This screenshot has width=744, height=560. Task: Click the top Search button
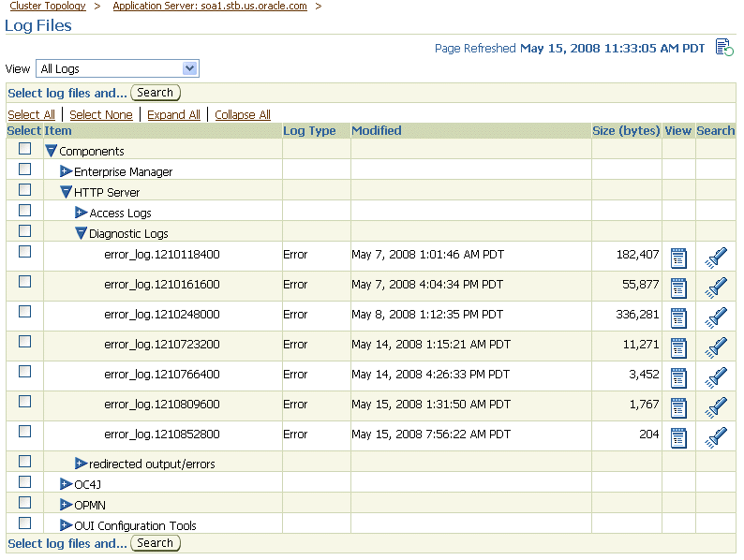(156, 93)
